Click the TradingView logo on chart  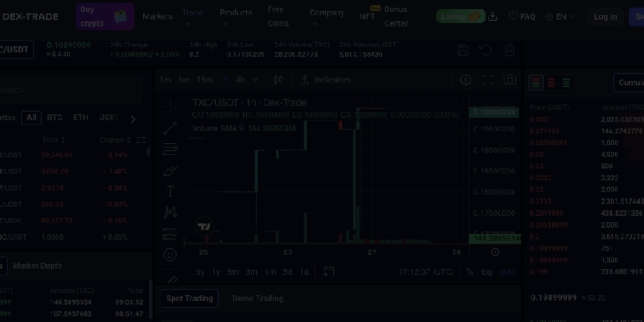pos(204,227)
